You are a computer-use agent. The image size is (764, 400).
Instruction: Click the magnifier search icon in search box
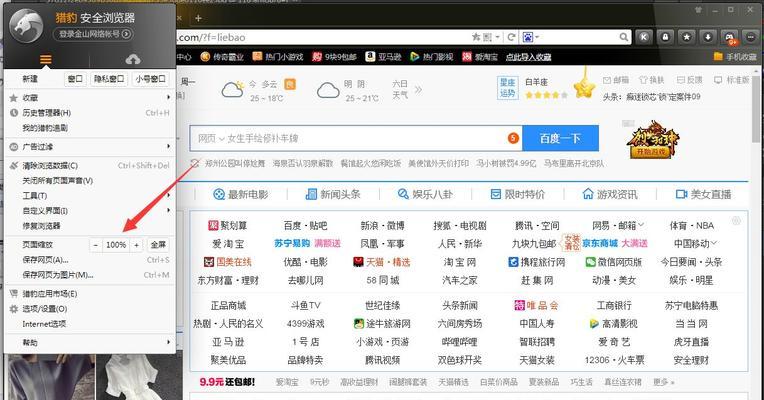pos(624,37)
